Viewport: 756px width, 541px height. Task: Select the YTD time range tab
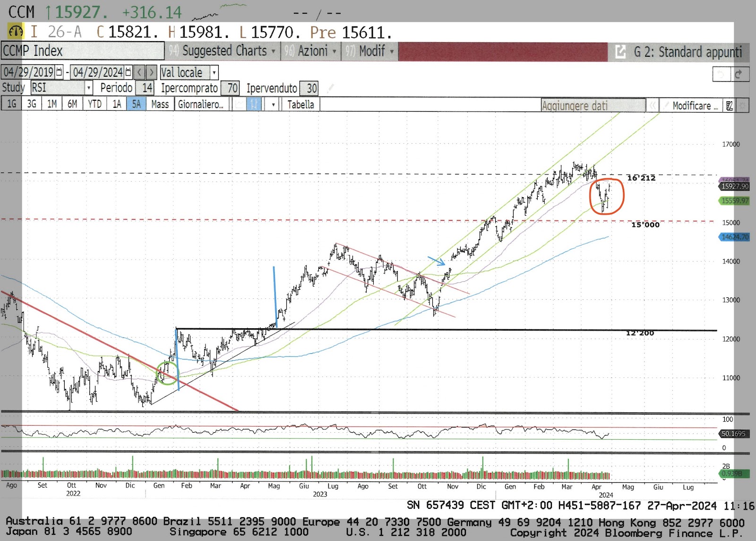click(94, 104)
